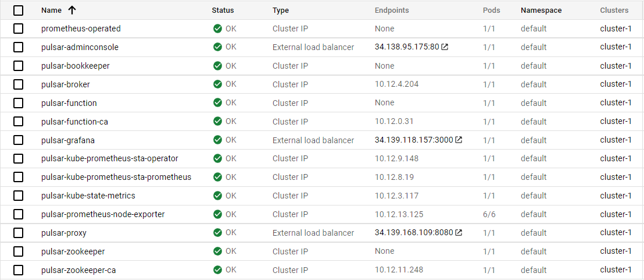Toggle the select-all checkbox in header
The image size is (644, 280).
coord(18,10)
